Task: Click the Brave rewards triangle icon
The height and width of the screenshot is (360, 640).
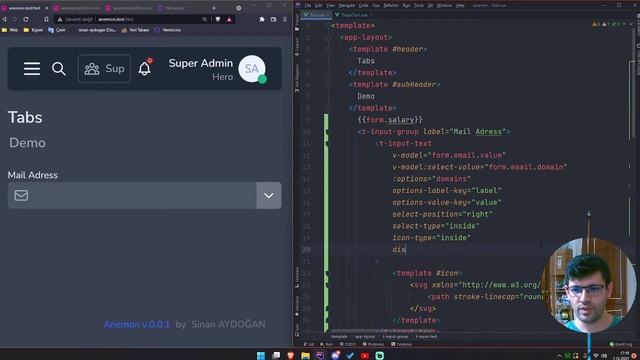Action: (229, 19)
